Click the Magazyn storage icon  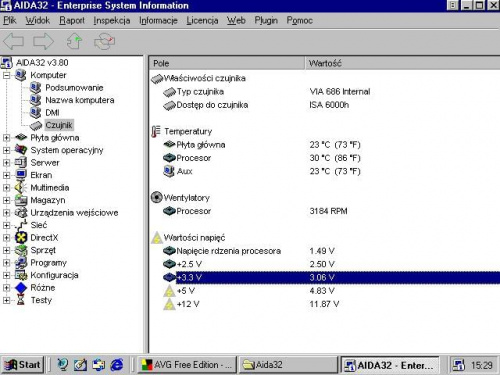coord(21,200)
